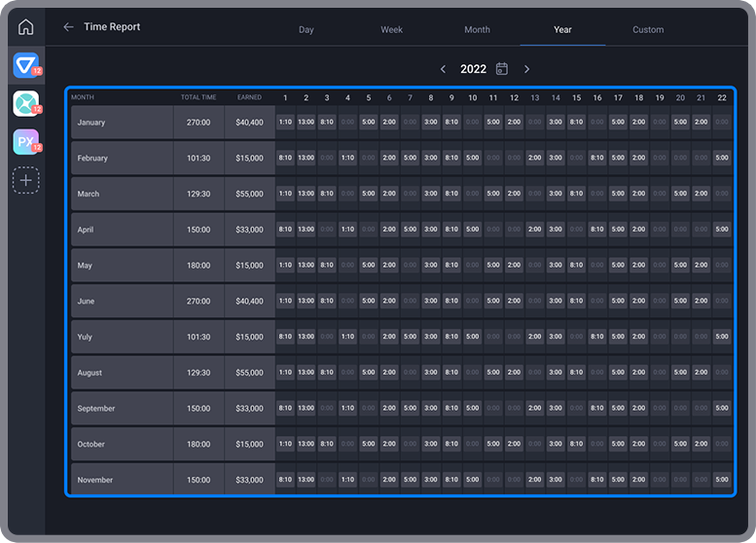This screenshot has width=756, height=543.
Task: Click the MONTH column header
Action: point(83,97)
